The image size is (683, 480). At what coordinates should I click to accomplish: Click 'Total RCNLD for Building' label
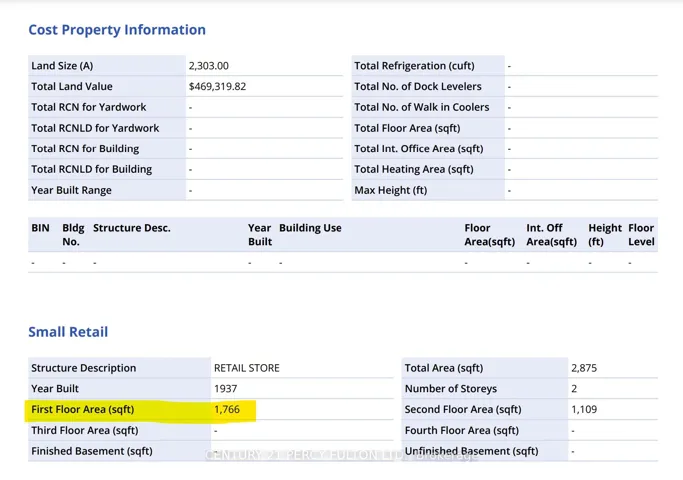[x=91, y=169]
